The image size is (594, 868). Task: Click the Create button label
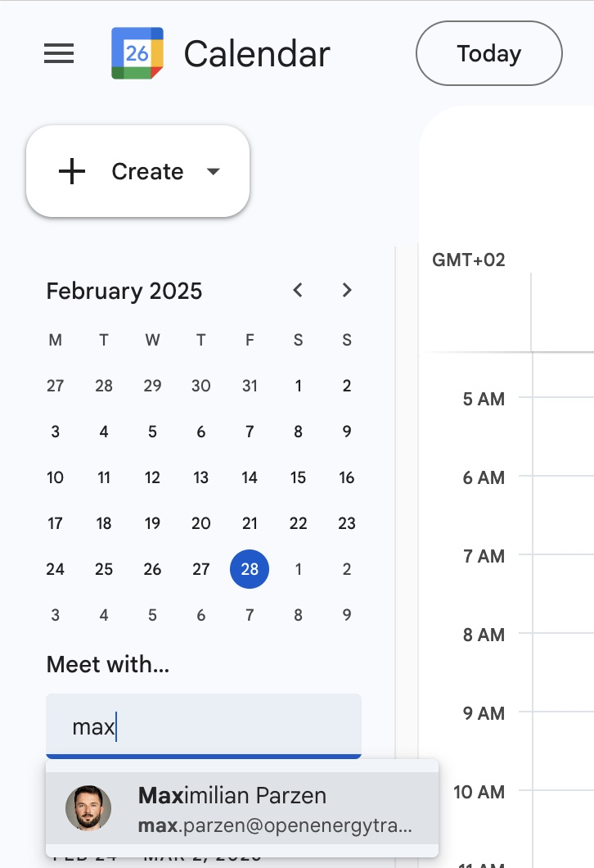pyautogui.click(x=147, y=172)
